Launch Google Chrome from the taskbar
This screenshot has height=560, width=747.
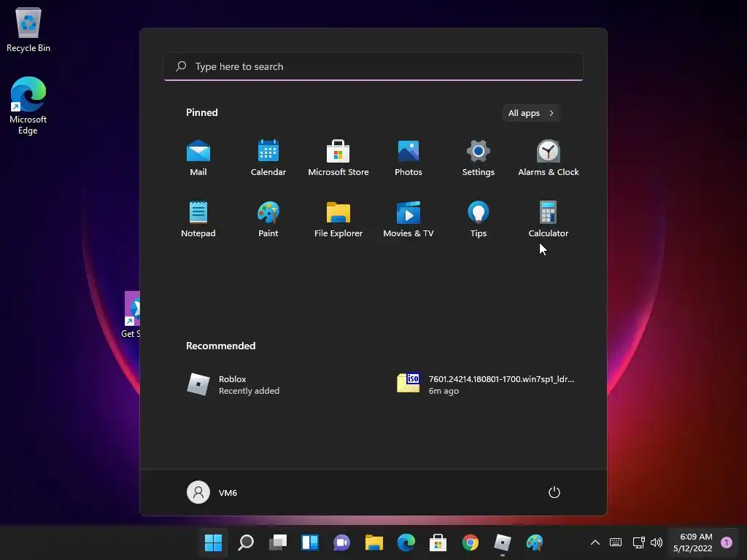[471, 542]
